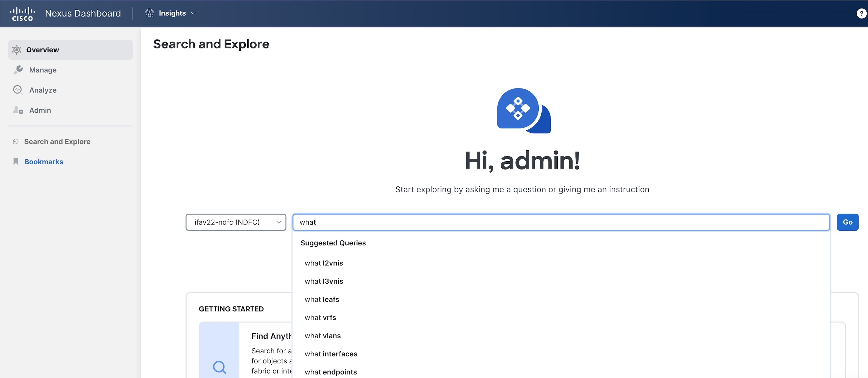
Task: Click the 'Hi, admin!' greeting
Action: (522, 161)
